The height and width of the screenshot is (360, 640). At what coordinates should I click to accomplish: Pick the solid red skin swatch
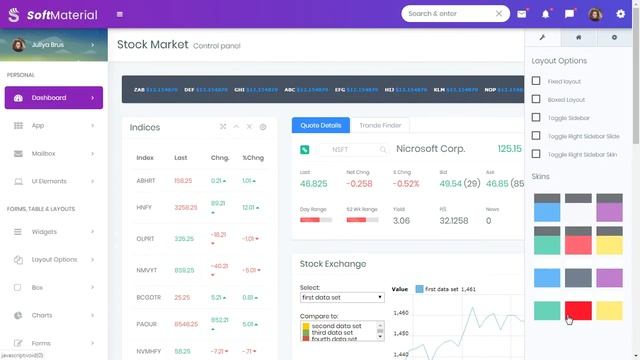coord(578,311)
